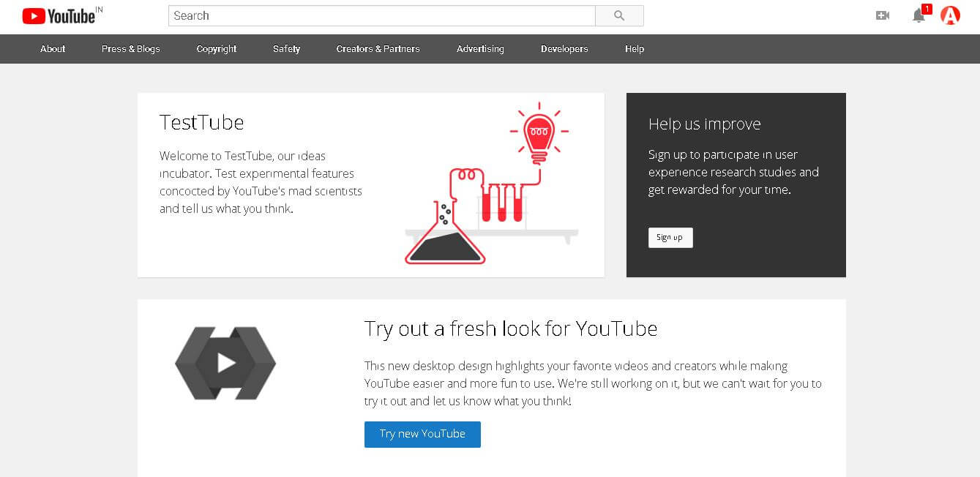Open the Developers section
Screen dimensions: 980x477
coord(564,49)
